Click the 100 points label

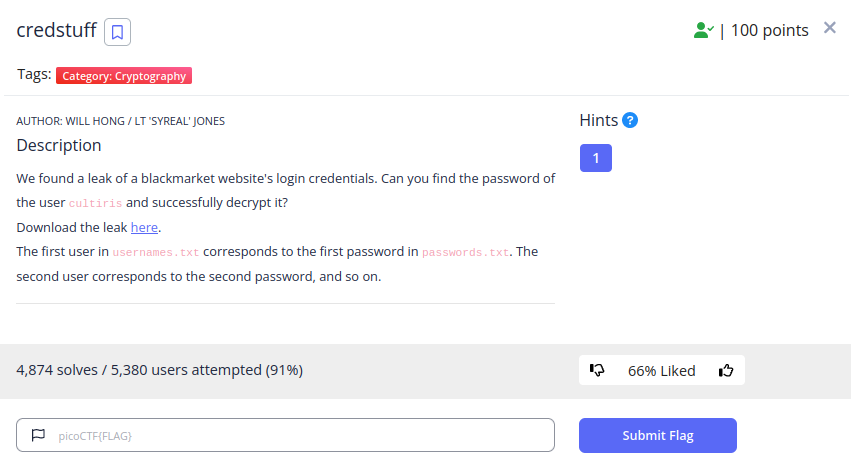click(x=769, y=30)
